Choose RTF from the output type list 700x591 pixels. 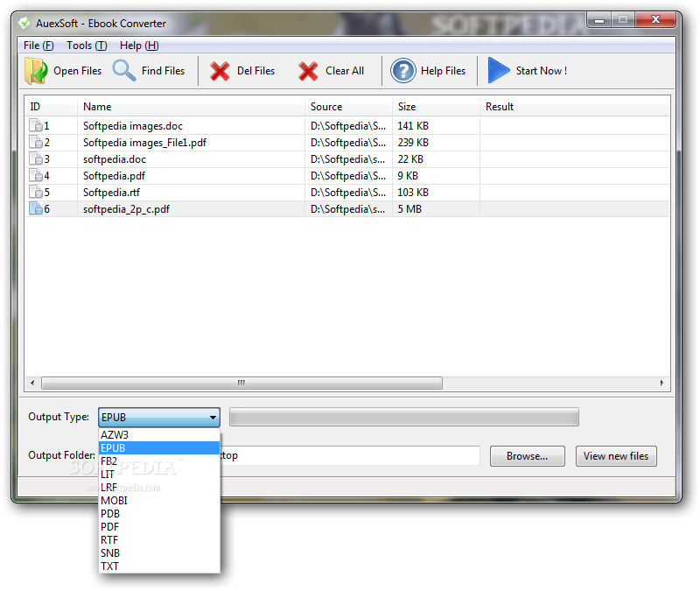[159, 539]
